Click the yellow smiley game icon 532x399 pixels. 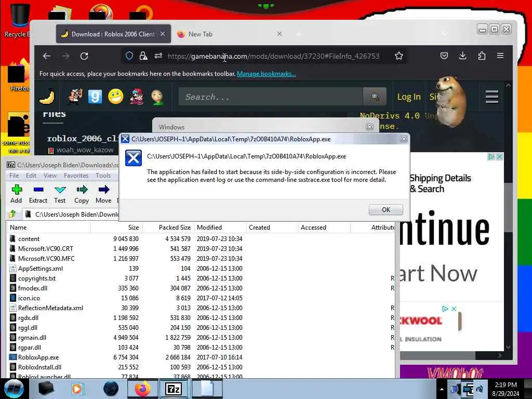click(x=116, y=97)
